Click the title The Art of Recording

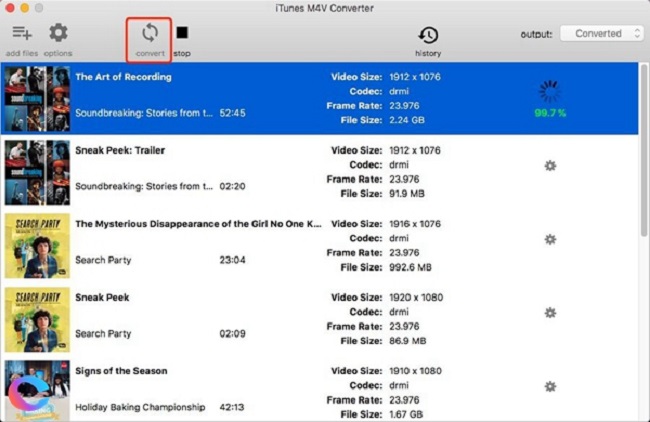pos(123,77)
